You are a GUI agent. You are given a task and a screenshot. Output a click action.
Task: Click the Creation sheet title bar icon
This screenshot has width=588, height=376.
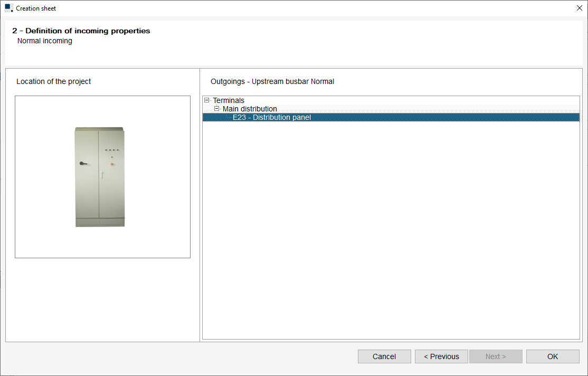[7, 7]
